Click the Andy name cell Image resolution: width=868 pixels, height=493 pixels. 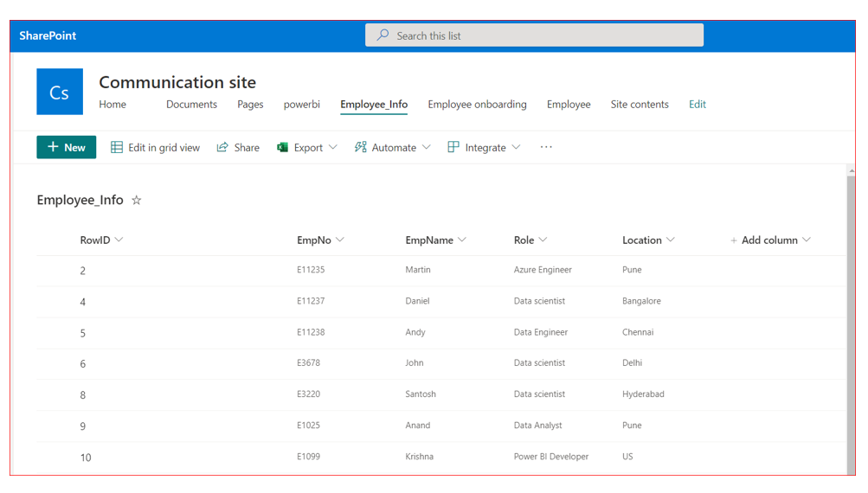pos(415,332)
